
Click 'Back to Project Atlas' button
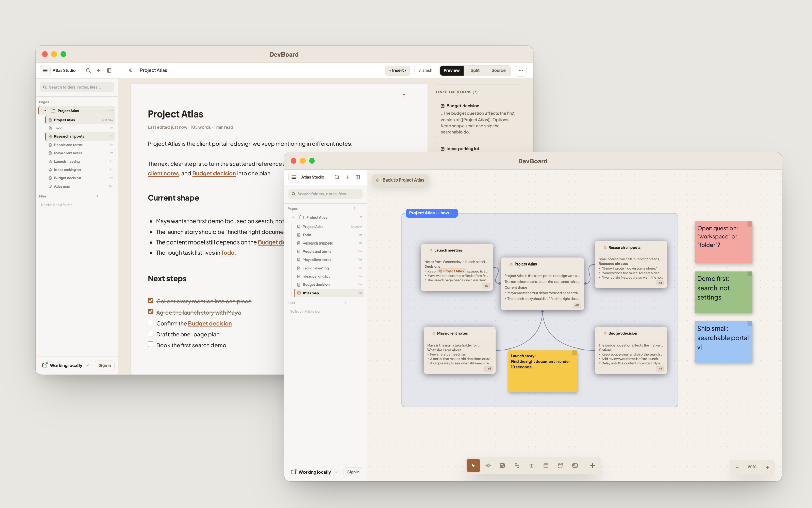(x=400, y=180)
